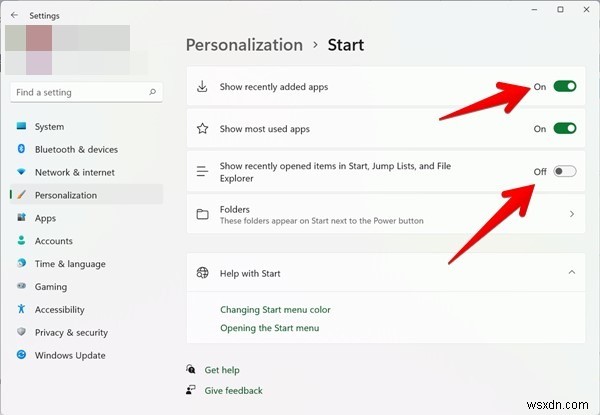Go to Accounts settings
Image resolution: width=600 pixels, height=415 pixels.
86,241
